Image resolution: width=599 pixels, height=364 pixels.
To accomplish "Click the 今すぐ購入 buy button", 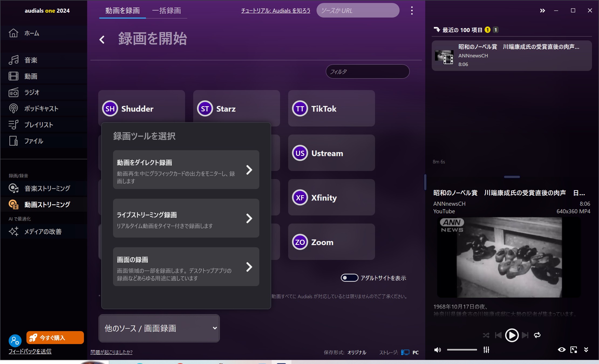I will 55,338.
